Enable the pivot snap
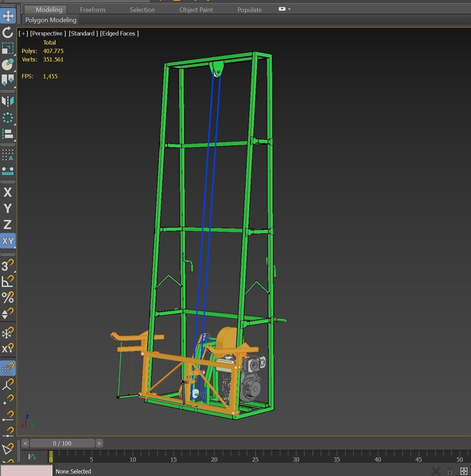Viewport: 471px width, 476px height. click(x=8, y=385)
